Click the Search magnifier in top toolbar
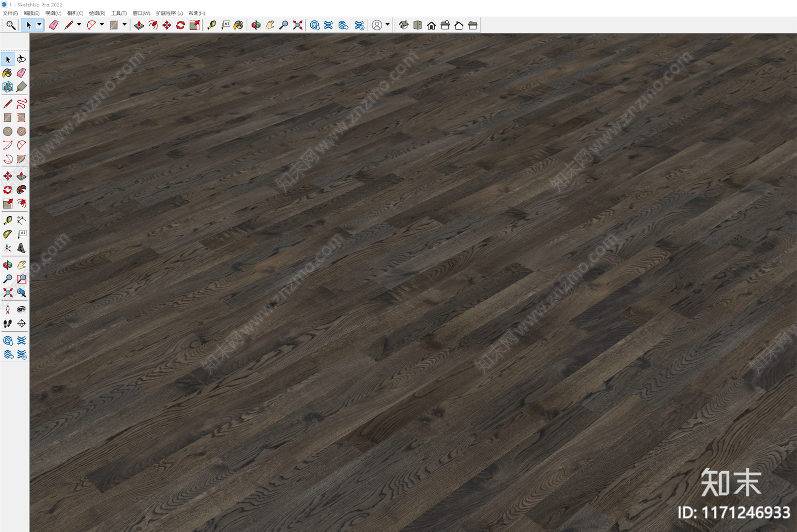797x532 pixels. pos(10,25)
